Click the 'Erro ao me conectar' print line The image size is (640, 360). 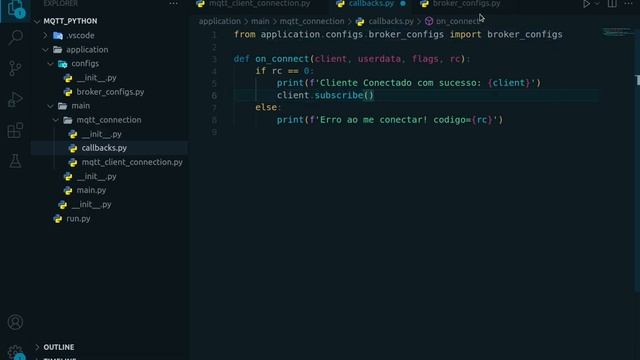pyautogui.click(x=390, y=120)
